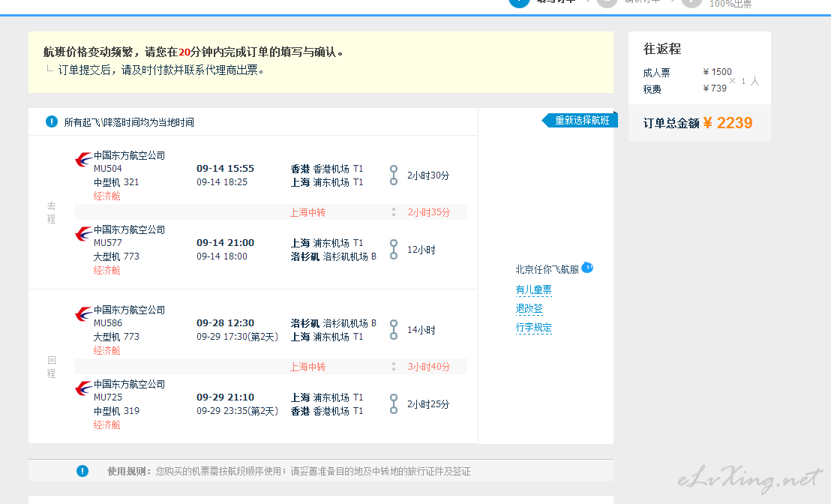Click 经济舱 under flight MU577
This screenshot has width=831, height=504.
107,270
